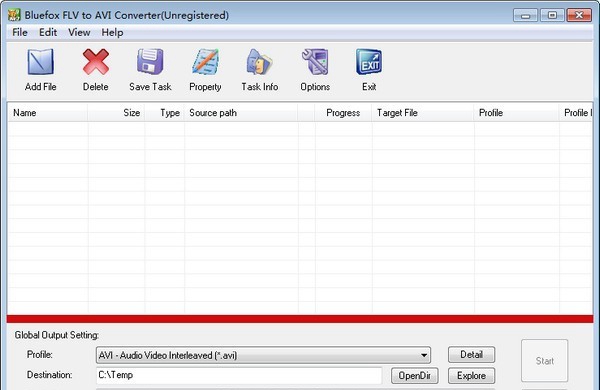Sort by the Size column header
Viewport: 600px width, 390px height.
(116, 113)
